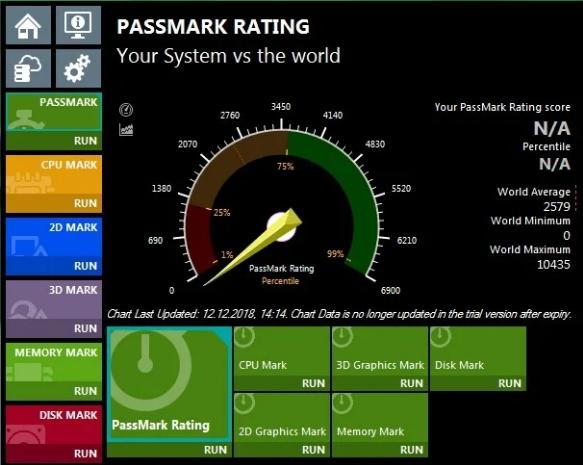This screenshot has width=583, height=465.
Task: Click the PASSMARK RATING heading
Action: point(213,26)
